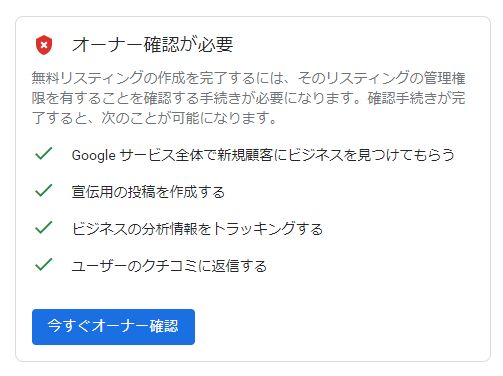
Task: Click checkmark beside ユーザーのクチコミに返信する
Action: pos(44,265)
